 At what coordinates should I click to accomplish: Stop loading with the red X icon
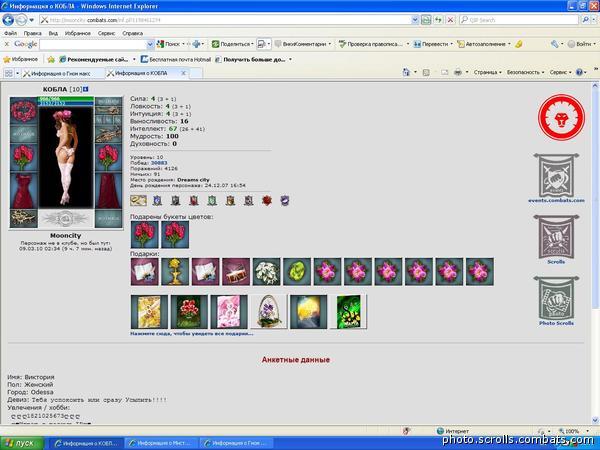451,20
